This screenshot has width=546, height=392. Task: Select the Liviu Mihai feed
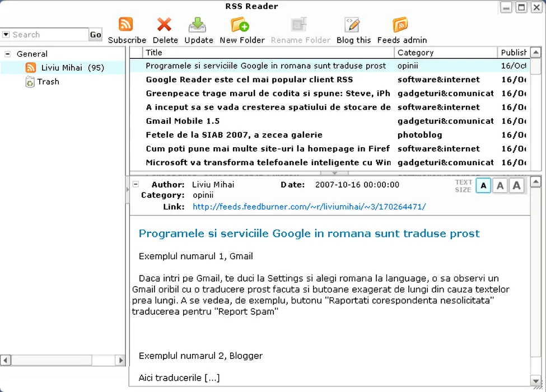tap(62, 68)
